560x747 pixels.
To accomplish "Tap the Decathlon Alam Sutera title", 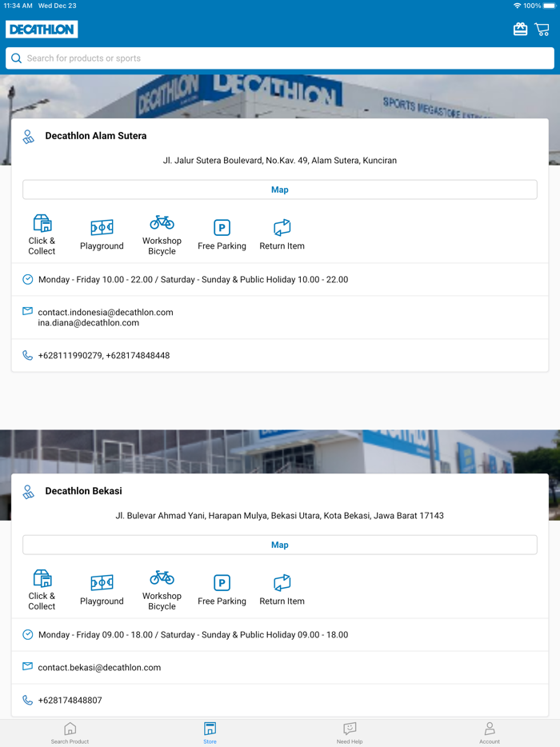I will point(96,136).
